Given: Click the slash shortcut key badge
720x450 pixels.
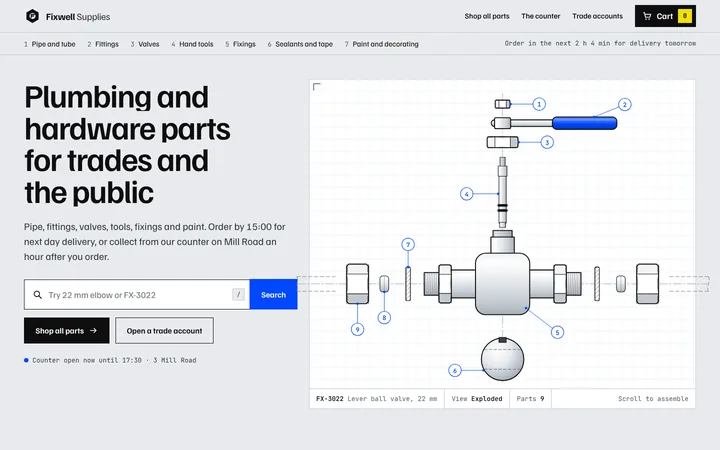Looking at the screenshot, I should (x=238, y=294).
